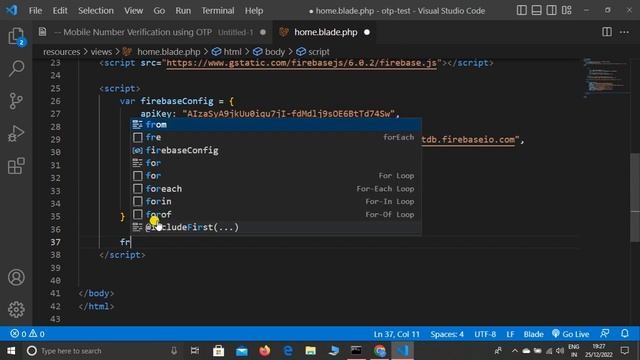Select the views breadcrumb

101,52
